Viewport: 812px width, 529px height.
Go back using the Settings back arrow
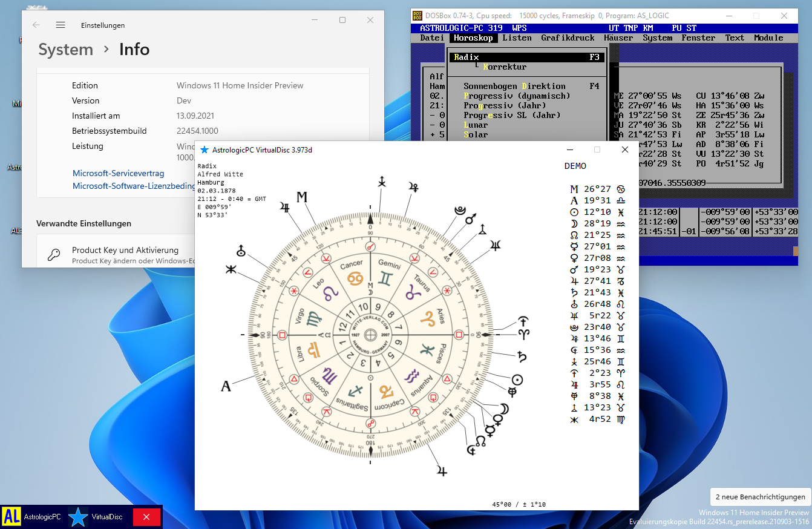pos(36,25)
